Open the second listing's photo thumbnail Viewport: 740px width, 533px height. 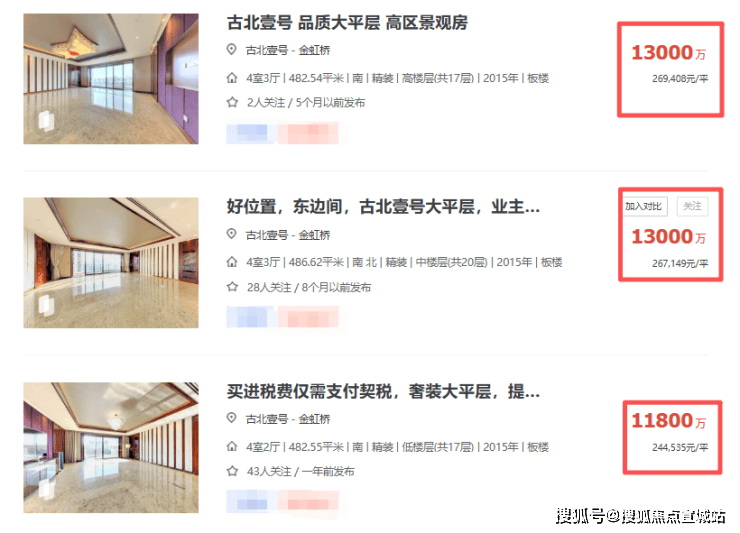[111, 263]
